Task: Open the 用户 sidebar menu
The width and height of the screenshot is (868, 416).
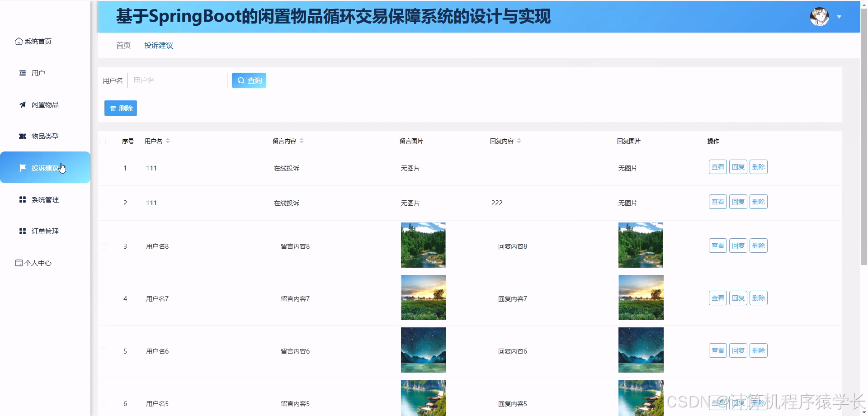Action: [x=45, y=73]
